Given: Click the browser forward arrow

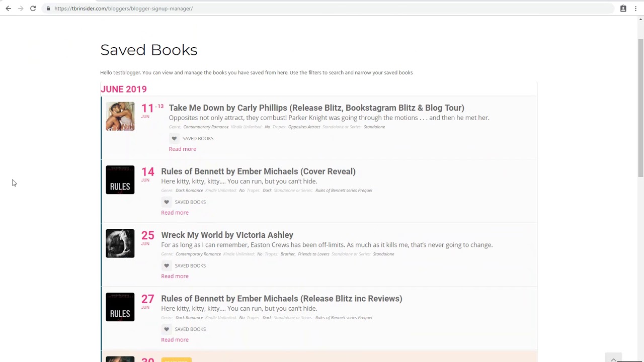Looking at the screenshot, I should pos(21,9).
